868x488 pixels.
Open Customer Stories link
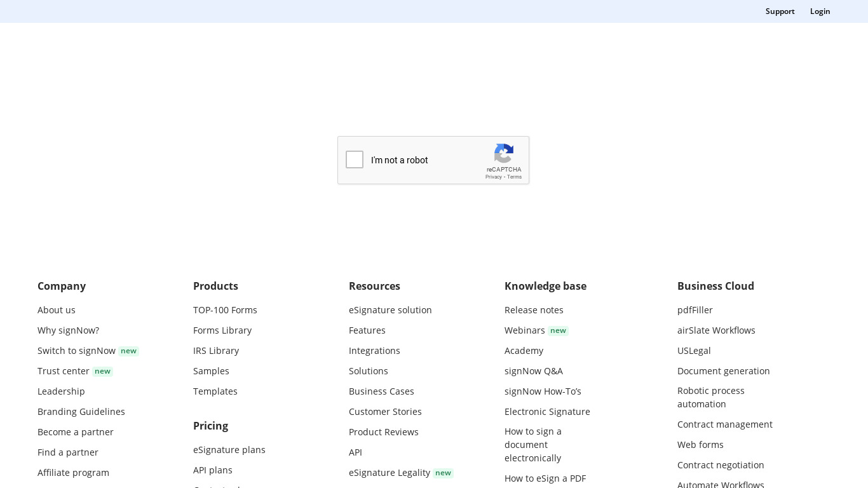pyautogui.click(x=385, y=412)
